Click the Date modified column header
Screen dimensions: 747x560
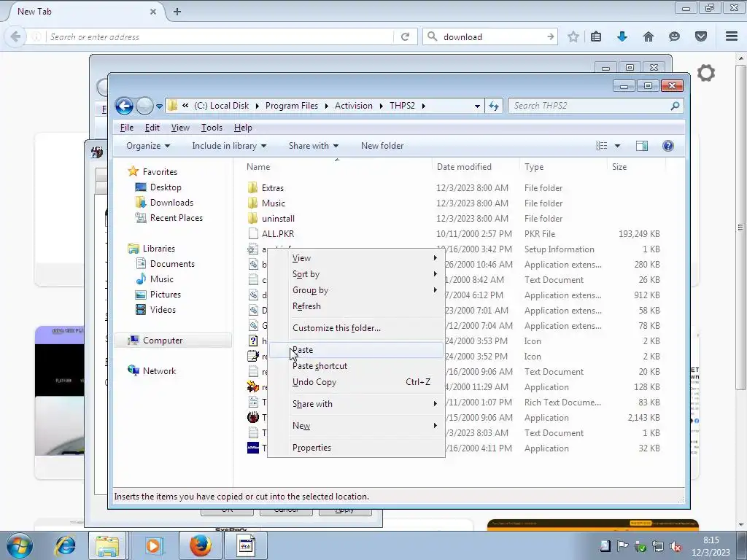(476, 167)
